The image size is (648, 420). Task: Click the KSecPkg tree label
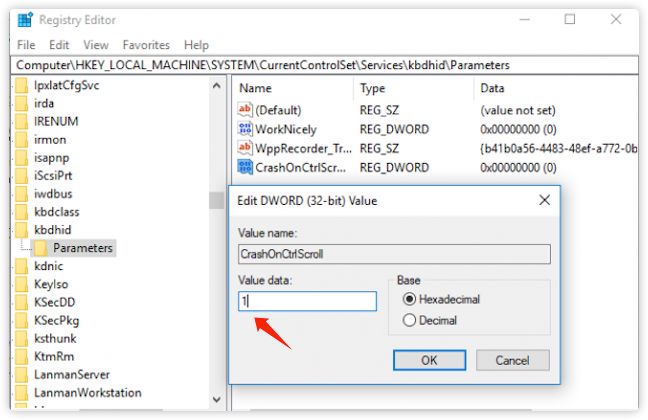tap(57, 320)
